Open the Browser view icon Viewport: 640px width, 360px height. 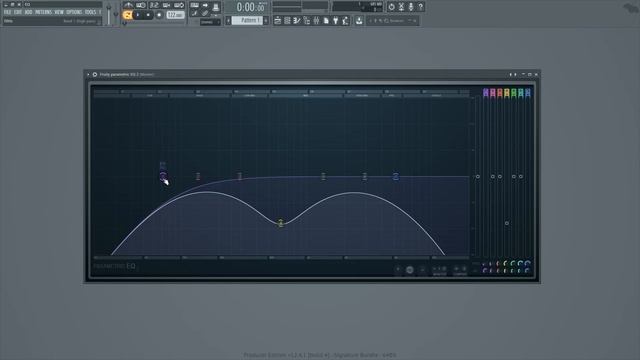click(307, 20)
